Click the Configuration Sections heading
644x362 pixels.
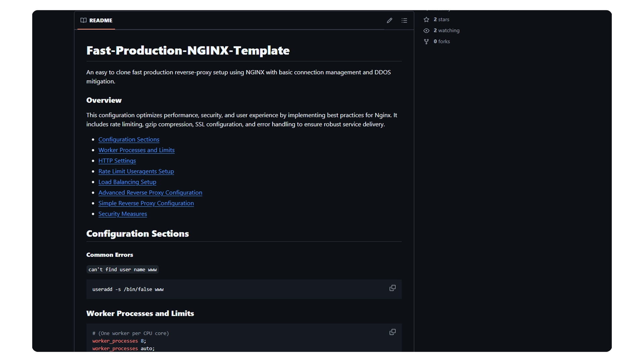pyautogui.click(x=138, y=234)
